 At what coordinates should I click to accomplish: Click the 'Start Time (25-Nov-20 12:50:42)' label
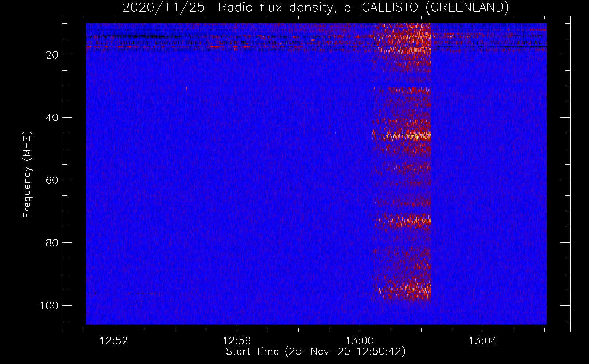(315, 352)
